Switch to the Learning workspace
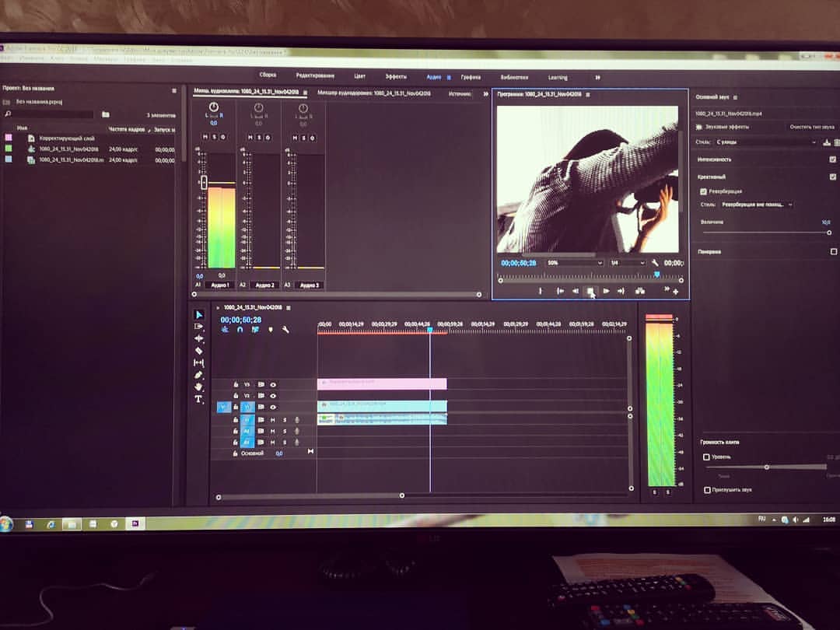This screenshot has width=840, height=630. tap(558, 77)
